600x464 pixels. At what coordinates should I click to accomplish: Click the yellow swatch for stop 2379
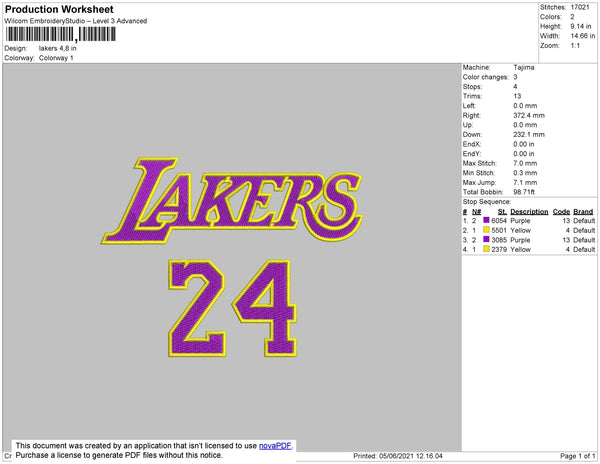tap(486, 249)
